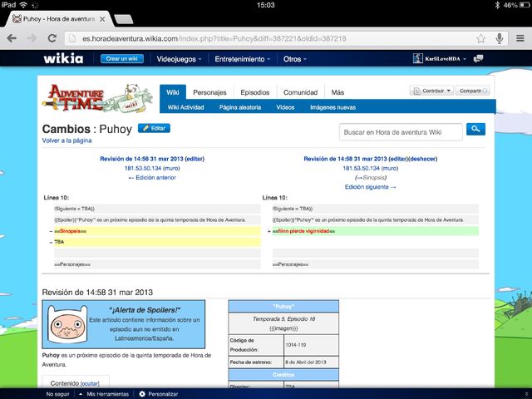Viewport: 532px width, 399px height.
Task: Open a new tab with the new-tab button
Action: click(124, 19)
